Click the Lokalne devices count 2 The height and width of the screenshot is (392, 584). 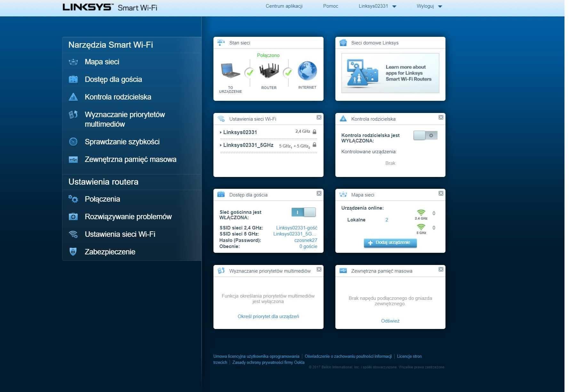click(387, 220)
